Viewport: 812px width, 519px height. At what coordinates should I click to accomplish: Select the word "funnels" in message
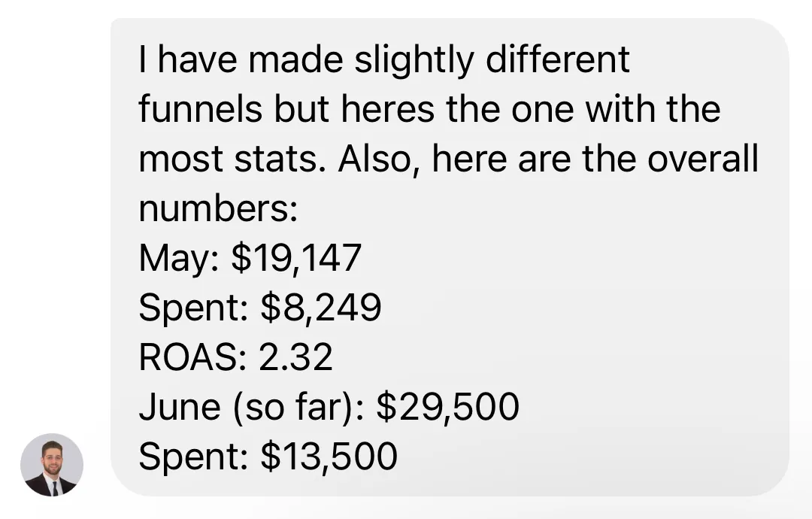[201, 109]
